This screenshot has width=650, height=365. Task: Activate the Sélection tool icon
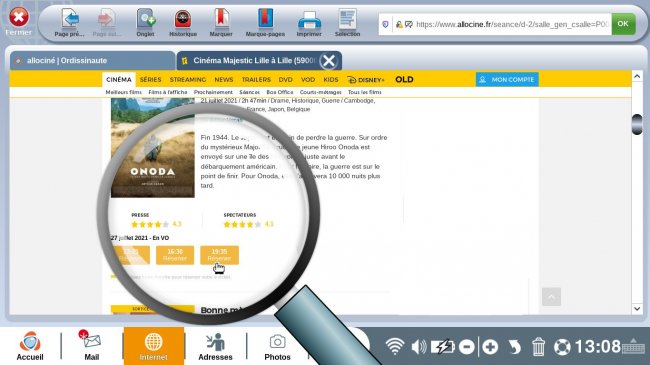[x=347, y=19]
